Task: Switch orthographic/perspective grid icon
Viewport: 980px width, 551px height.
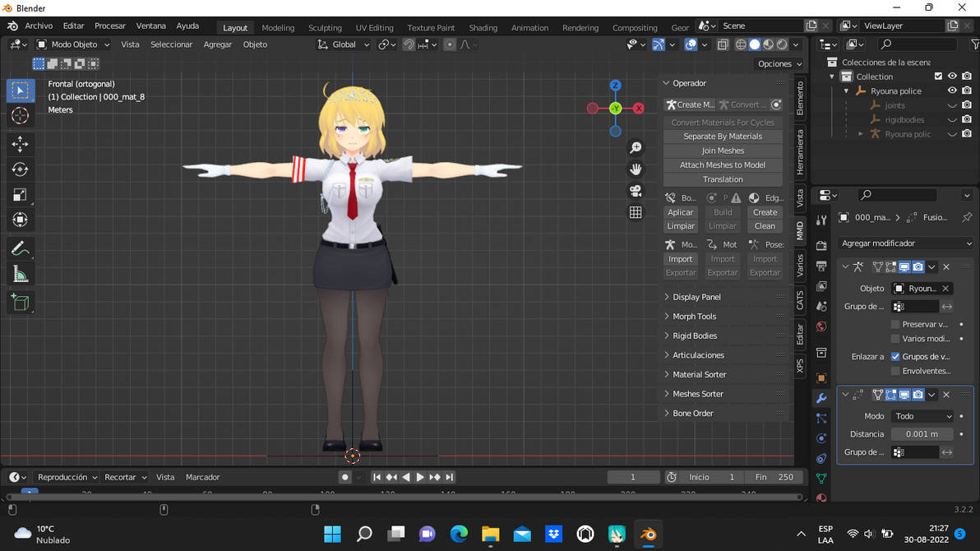Action: (636, 213)
